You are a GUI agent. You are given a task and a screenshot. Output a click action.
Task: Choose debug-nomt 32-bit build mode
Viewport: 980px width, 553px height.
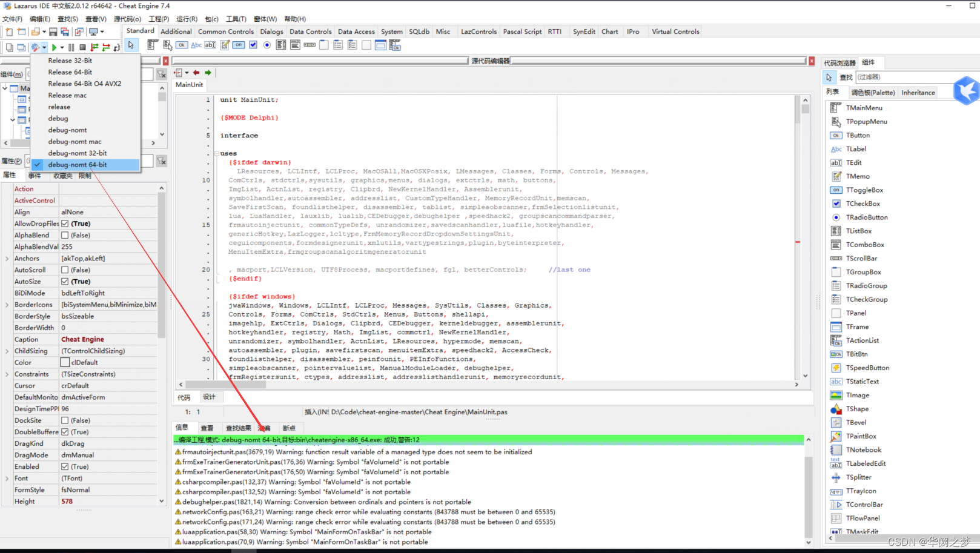[x=85, y=153]
